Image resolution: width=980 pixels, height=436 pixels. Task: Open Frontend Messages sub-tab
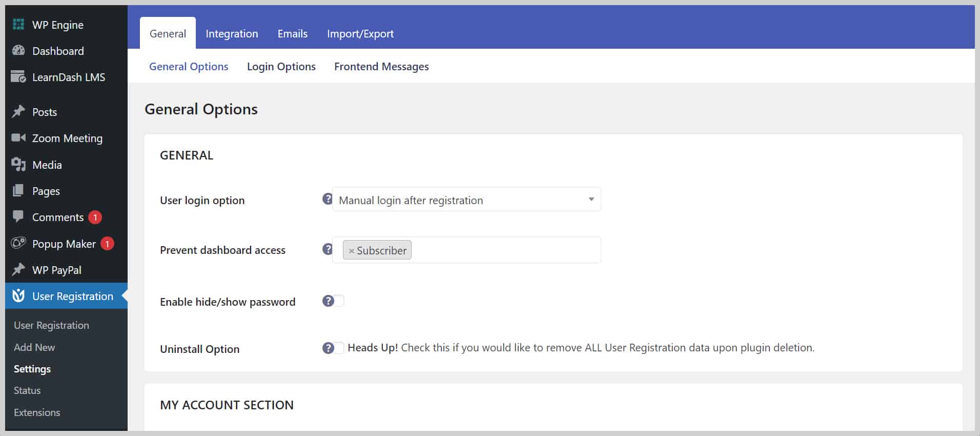[x=381, y=66]
